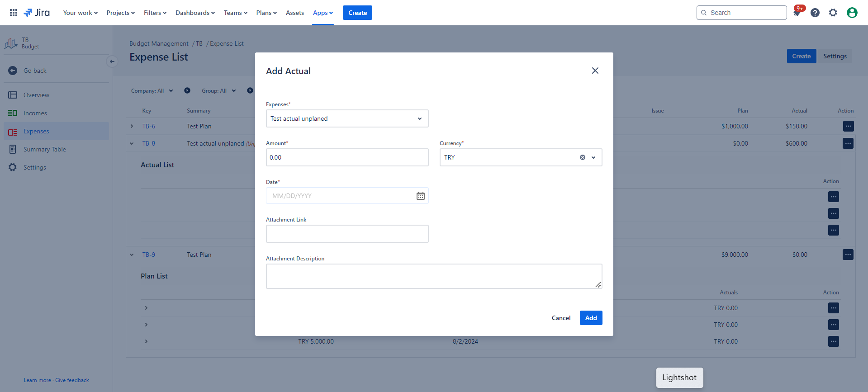868x392 pixels.
Task: Follow the Budget Management breadcrumb
Action: [159, 43]
